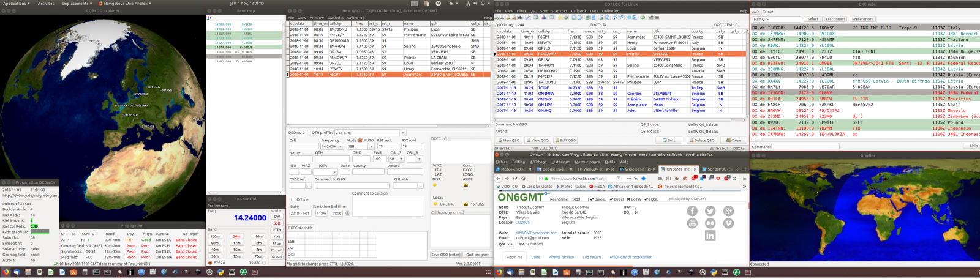
Task: Open the Twitter icon on ON6GMT page
Action: 710,210
